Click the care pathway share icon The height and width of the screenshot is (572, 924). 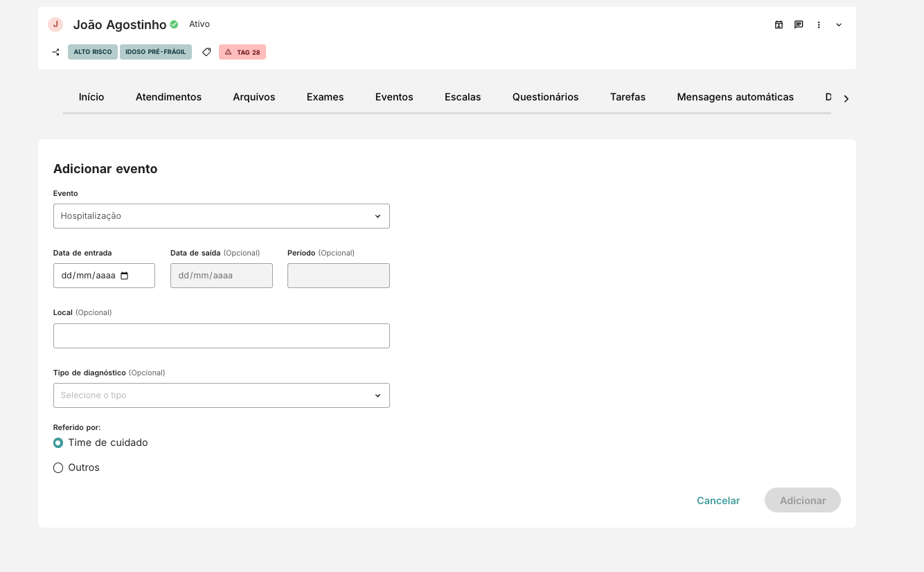tap(56, 52)
